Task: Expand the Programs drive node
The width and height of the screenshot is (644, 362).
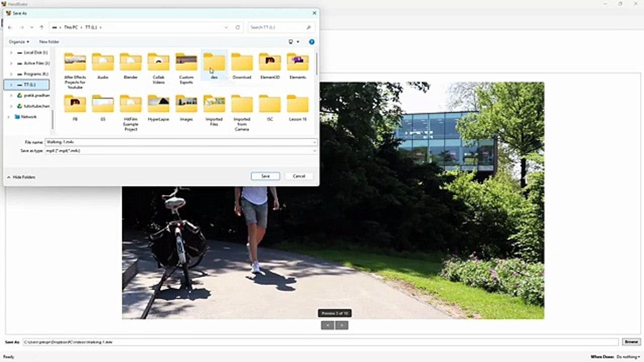Action: (11, 74)
